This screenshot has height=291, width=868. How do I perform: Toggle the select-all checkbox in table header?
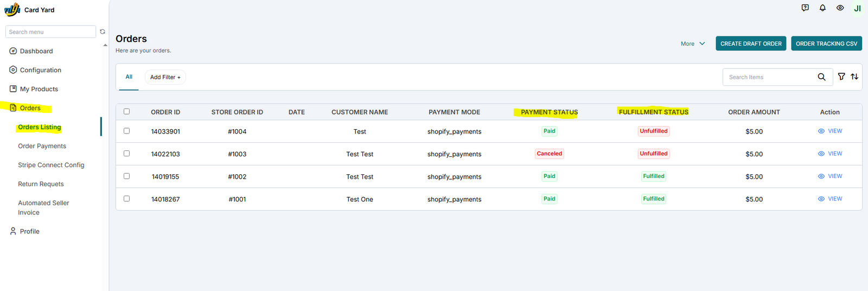[x=126, y=111]
